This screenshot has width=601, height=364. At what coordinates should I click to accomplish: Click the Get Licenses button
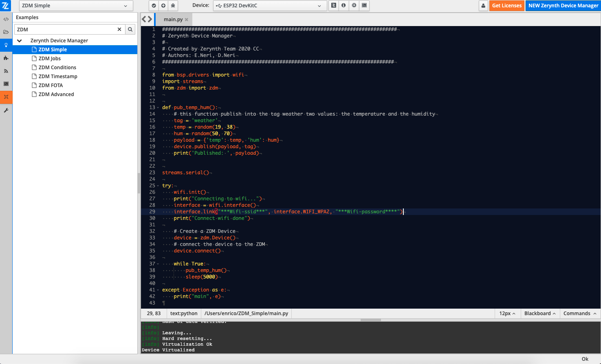pyautogui.click(x=506, y=6)
